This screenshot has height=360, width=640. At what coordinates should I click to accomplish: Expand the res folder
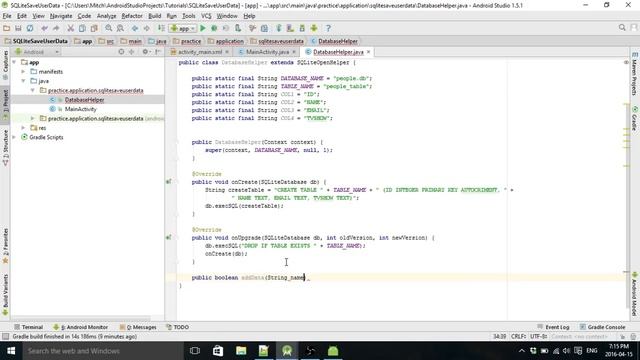[23, 128]
